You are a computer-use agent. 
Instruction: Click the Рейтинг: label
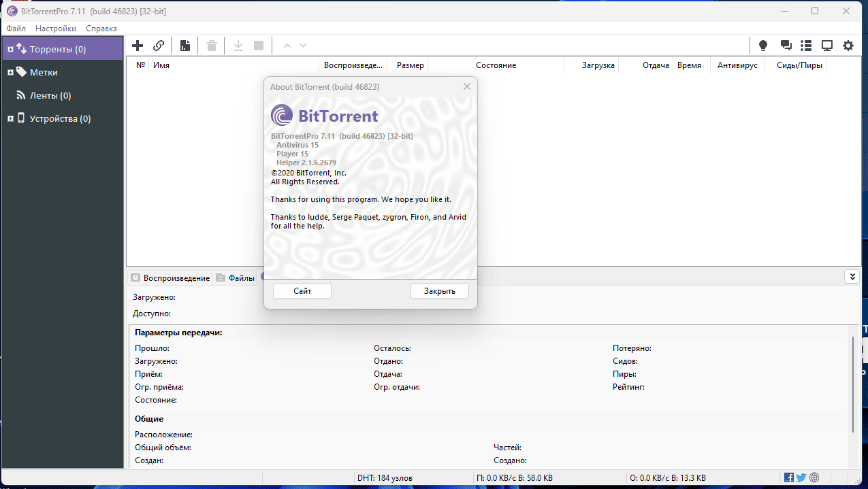point(628,387)
